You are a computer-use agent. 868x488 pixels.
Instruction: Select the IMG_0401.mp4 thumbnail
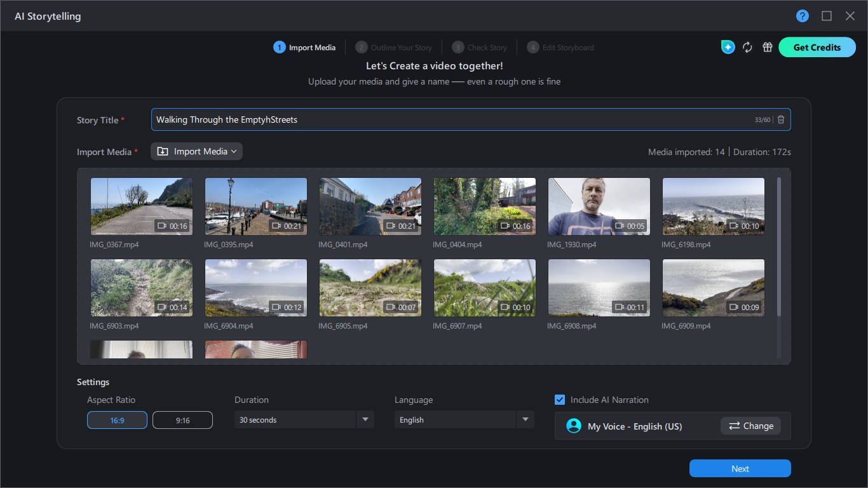370,207
